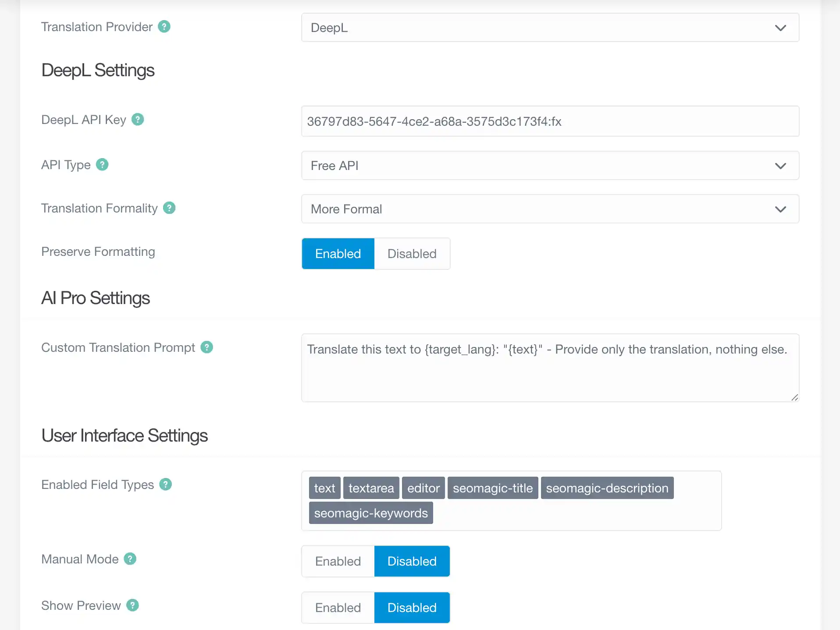Click Manual Mode help icon
Viewport: 840px width, 630px height.
[130, 559]
